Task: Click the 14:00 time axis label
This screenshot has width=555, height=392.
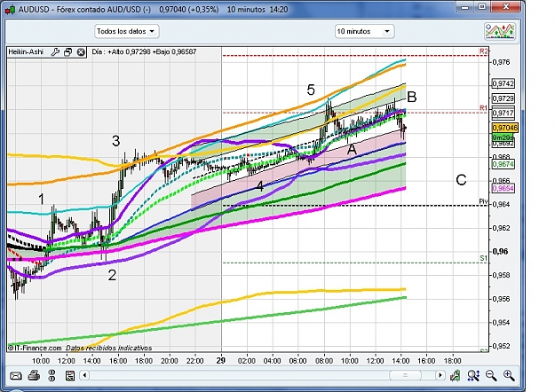Action: click(x=400, y=361)
